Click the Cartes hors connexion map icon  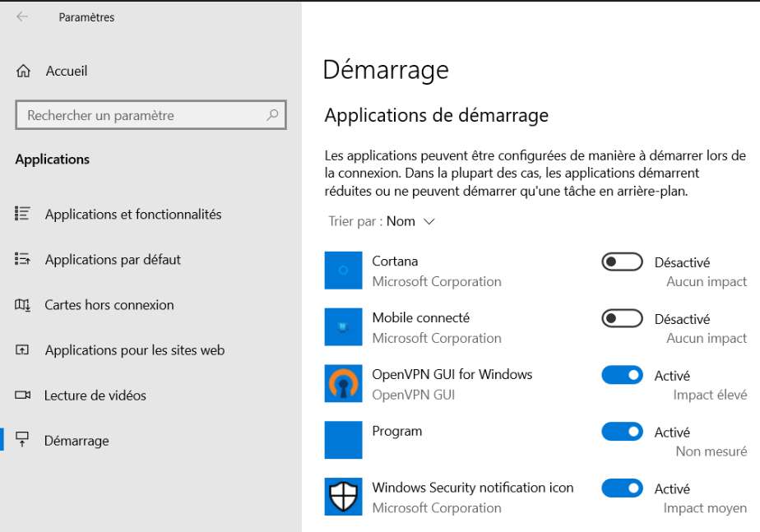pyautogui.click(x=22, y=305)
